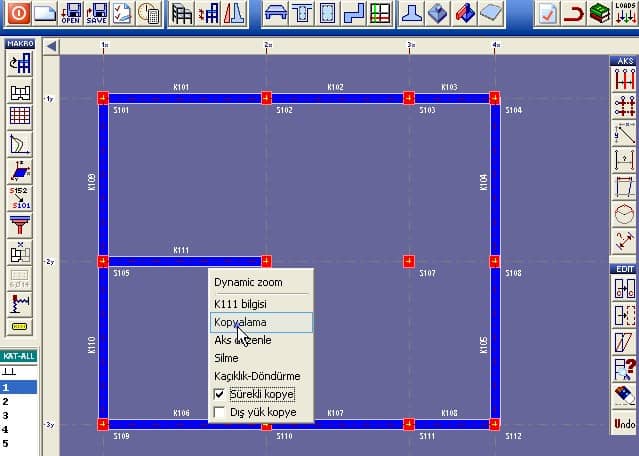Click the S152 to S101 renumbering tool
Screen dimensions: 639x456
(x=19, y=196)
